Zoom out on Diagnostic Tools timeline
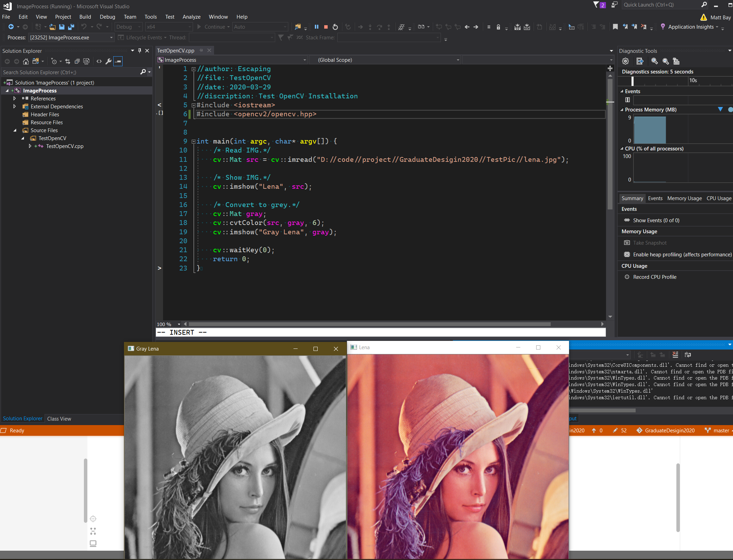The width and height of the screenshot is (733, 560). (x=665, y=61)
